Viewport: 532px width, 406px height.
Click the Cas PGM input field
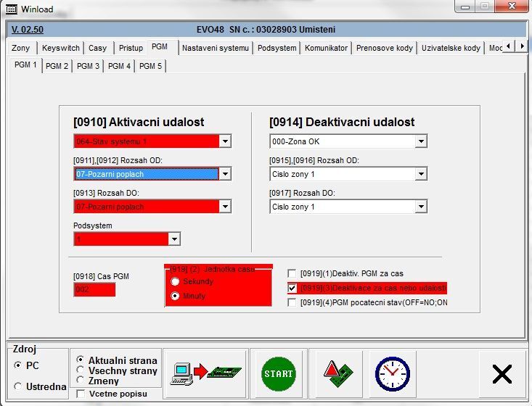pos(94,290)
